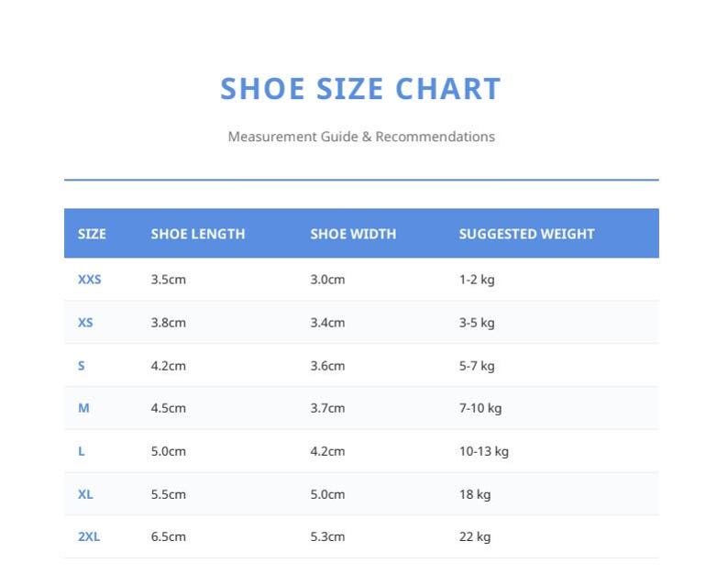This screenshot has height=574, width=728.
Task: Click the SHOE LENGTH column header
Action: (198, 234)
